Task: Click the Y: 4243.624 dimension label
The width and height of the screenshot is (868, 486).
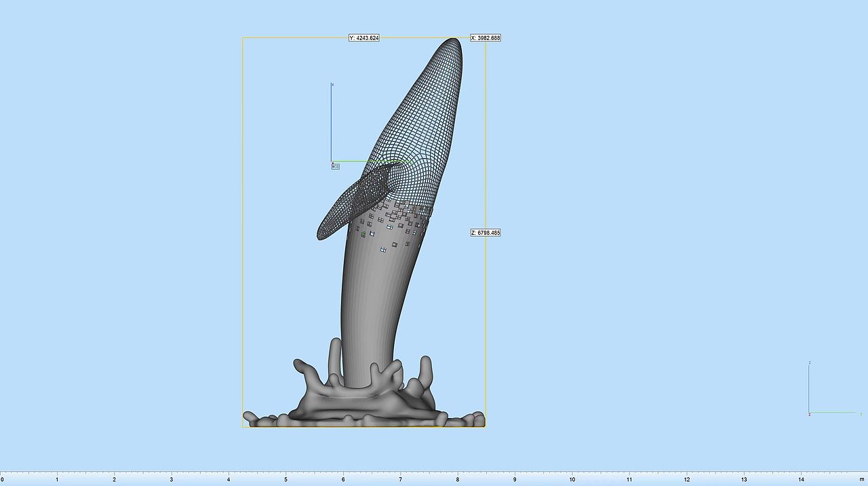Action: (364, 38)
